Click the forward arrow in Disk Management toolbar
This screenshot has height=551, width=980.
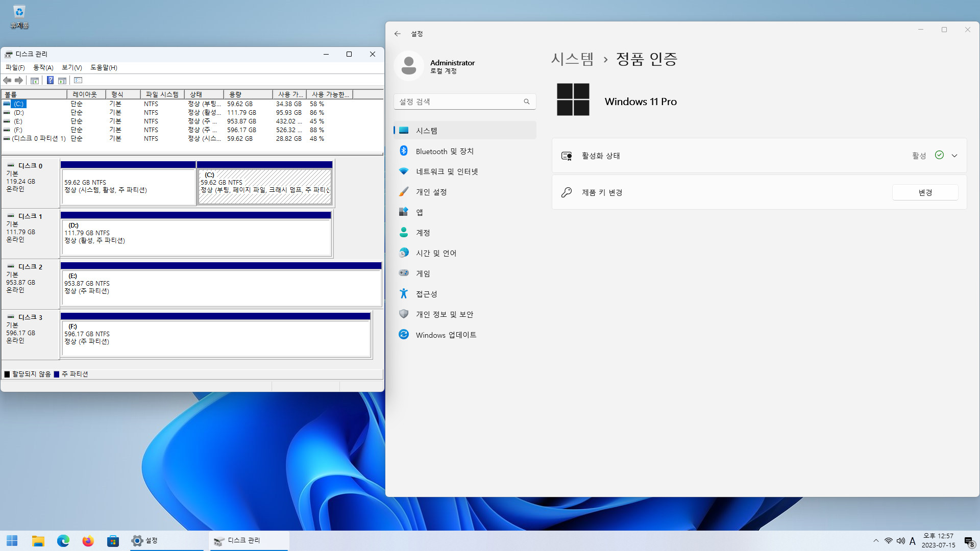[x=19, y=81]
